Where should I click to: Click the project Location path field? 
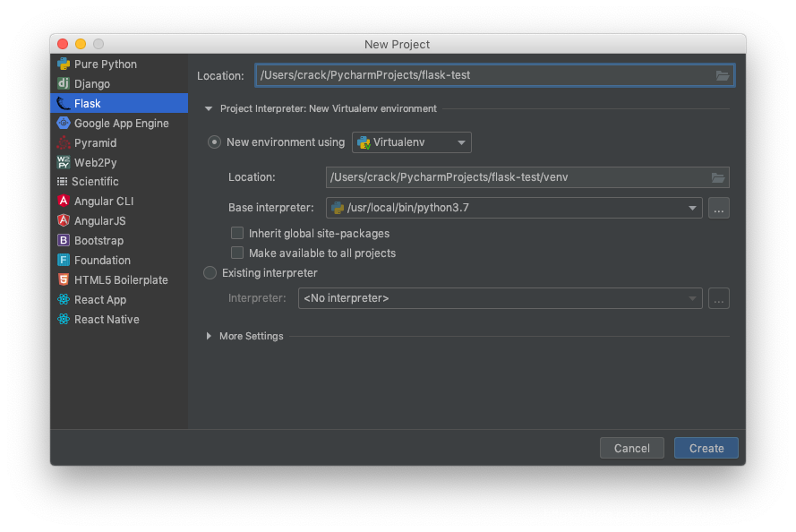pos(494,75)
